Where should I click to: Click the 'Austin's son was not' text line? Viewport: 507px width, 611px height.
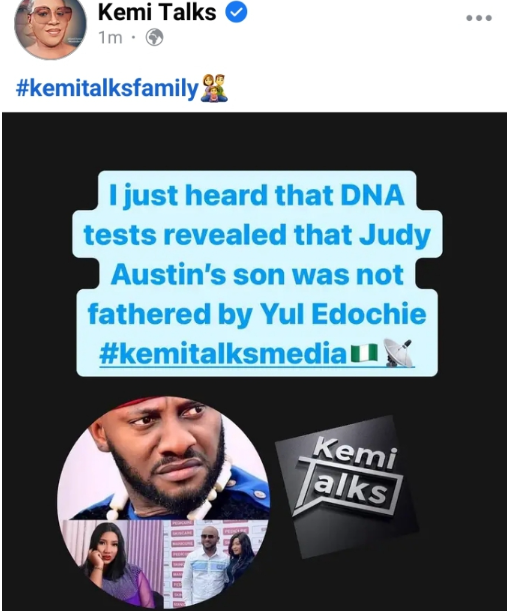click(257, 274)
